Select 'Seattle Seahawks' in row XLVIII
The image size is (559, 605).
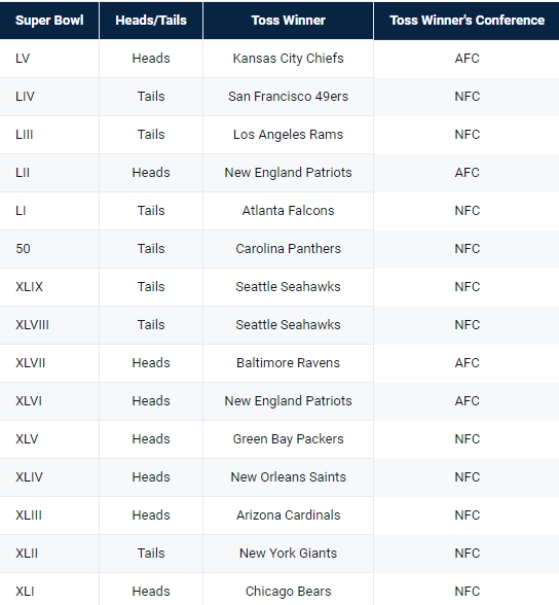pos(288,325)
